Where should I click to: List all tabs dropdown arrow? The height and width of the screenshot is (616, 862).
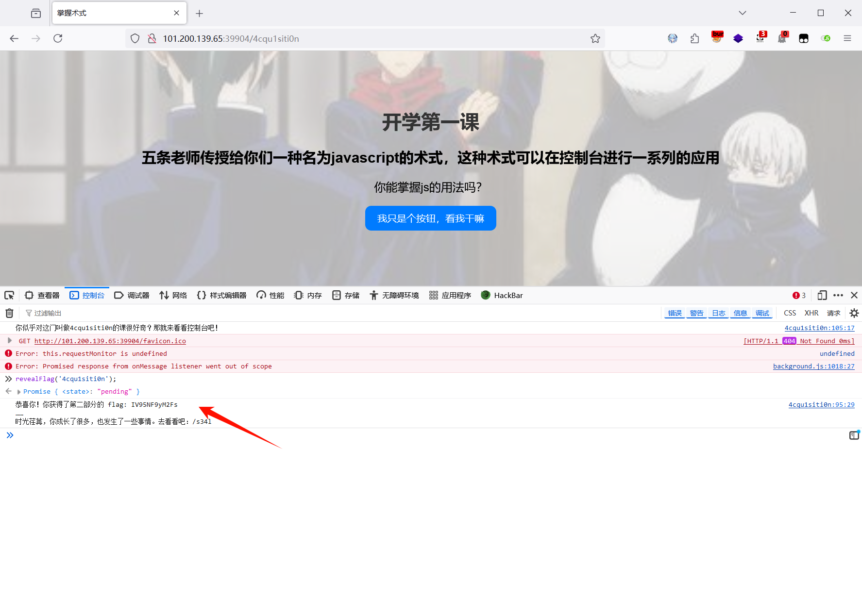coord(743,13)
